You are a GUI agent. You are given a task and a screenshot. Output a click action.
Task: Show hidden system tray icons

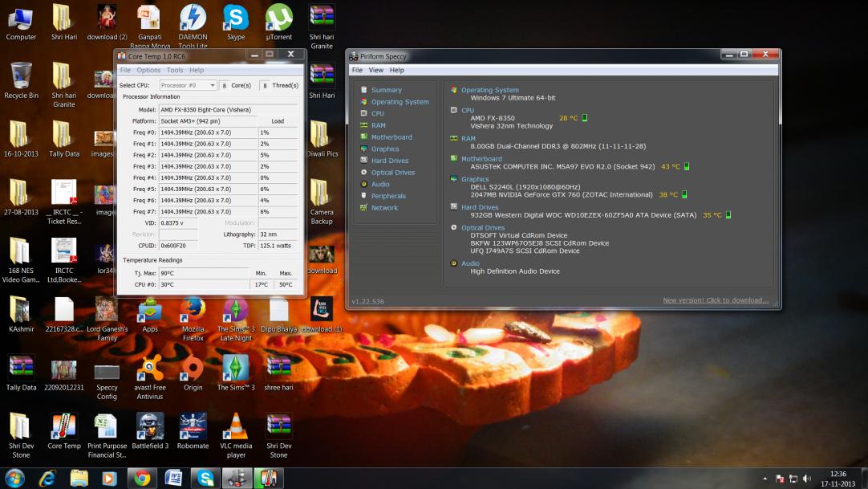[x=765, y=479]
